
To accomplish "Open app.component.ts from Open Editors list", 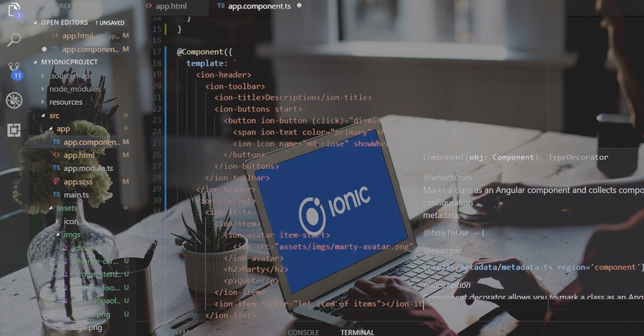I will pos(91,49).
